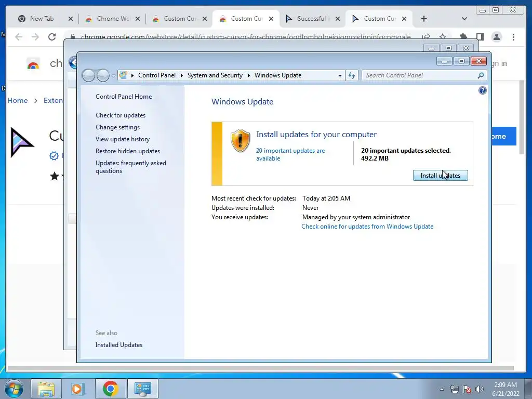The image size is (532, 399).
Task: Click the Chrome page horizontal scrollbar
Action: (261, 368)
